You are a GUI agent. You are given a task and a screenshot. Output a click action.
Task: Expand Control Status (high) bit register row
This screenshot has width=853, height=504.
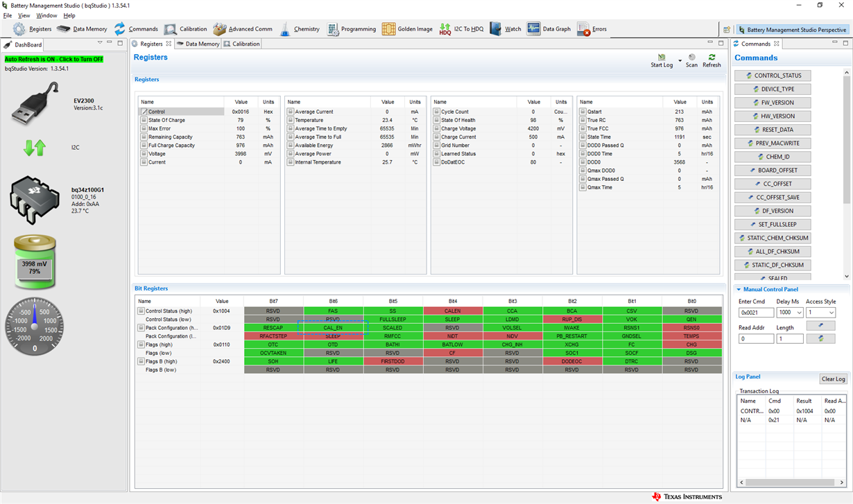141,311
